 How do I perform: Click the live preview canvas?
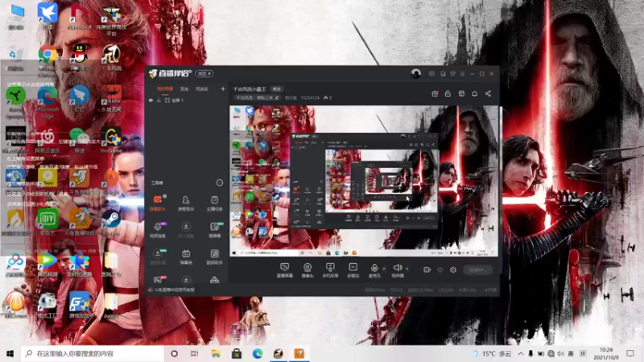[364, 181]
